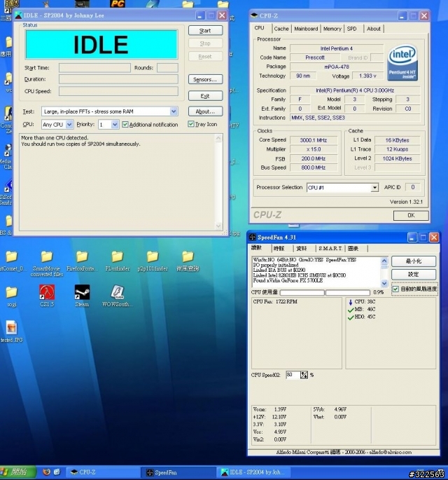Switch to CPU-Z taskbar button
The image size is (448, 480).
tap(104, 472)
